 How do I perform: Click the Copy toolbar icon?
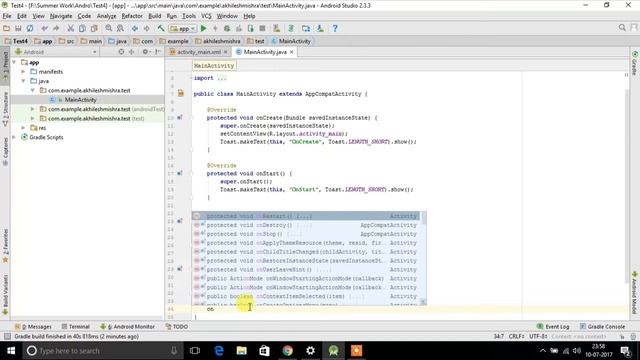point(82,28)
